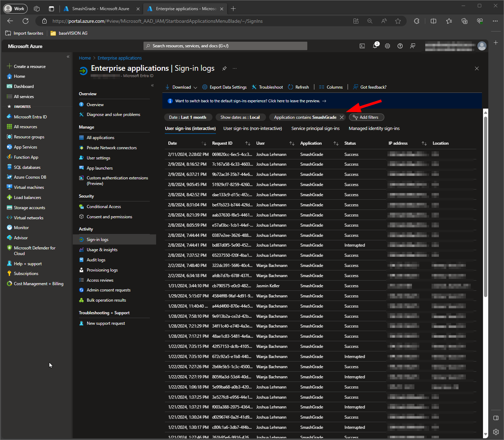Click the sign-in table vertical scrollbar
The width and height of the screenshot is (504, 440).
(485, 207)
